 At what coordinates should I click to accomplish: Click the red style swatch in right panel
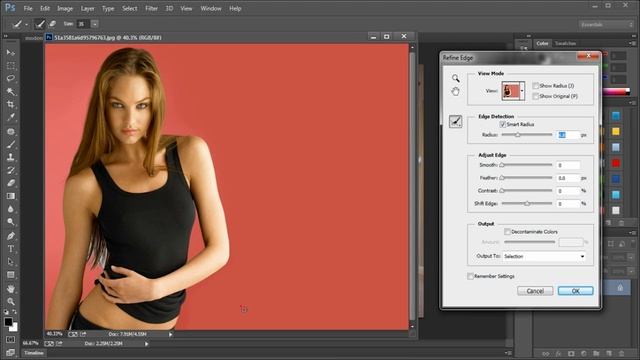616,164
